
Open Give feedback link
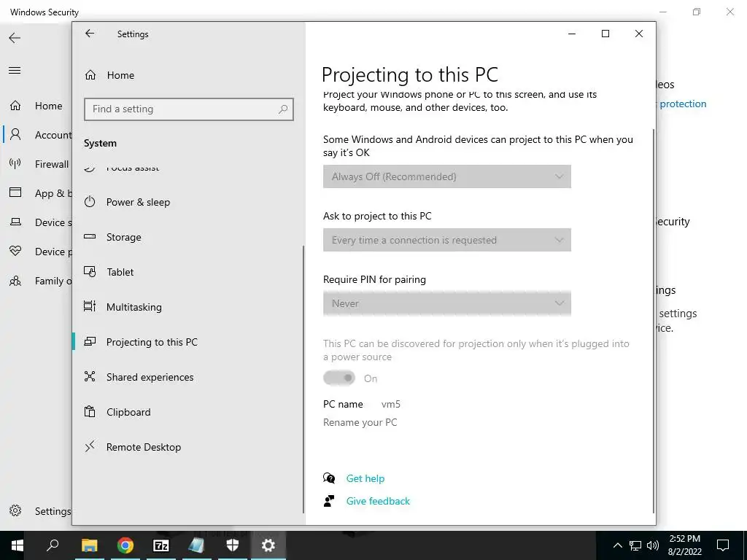coord(379,501)
